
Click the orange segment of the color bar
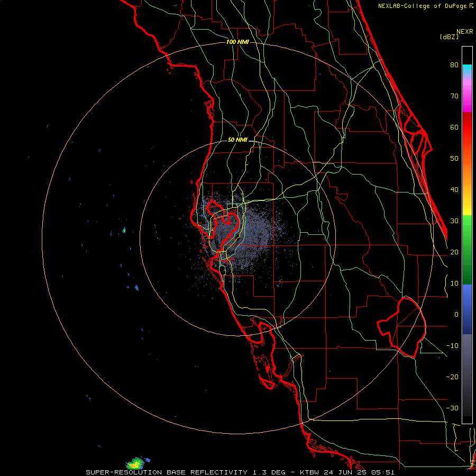[467, 175]
